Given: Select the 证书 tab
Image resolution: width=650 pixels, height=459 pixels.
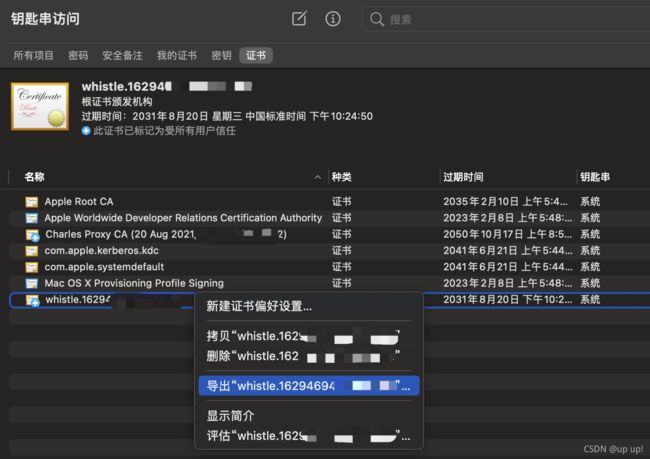Looking at the screenshot, I should [x=256, y=55].
